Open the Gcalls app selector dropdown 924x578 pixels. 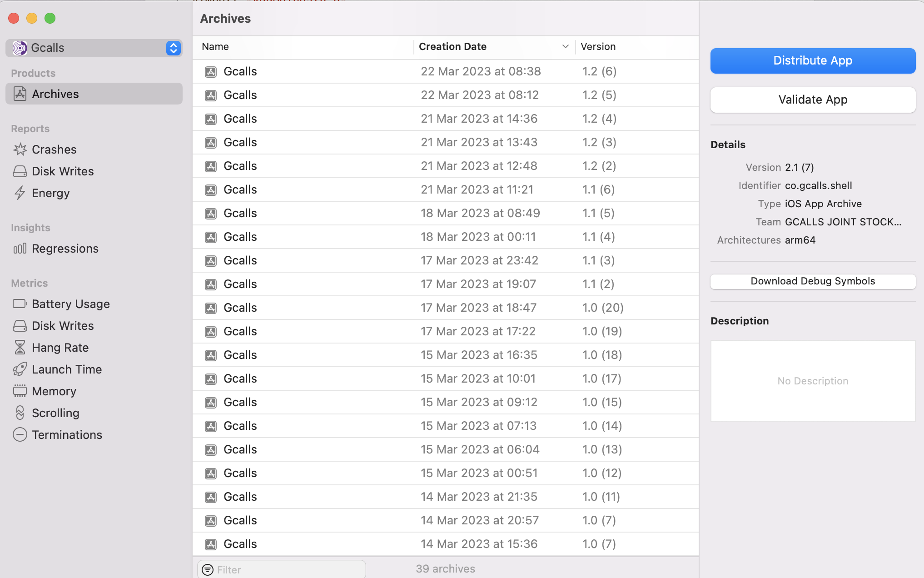click(173, 48)
